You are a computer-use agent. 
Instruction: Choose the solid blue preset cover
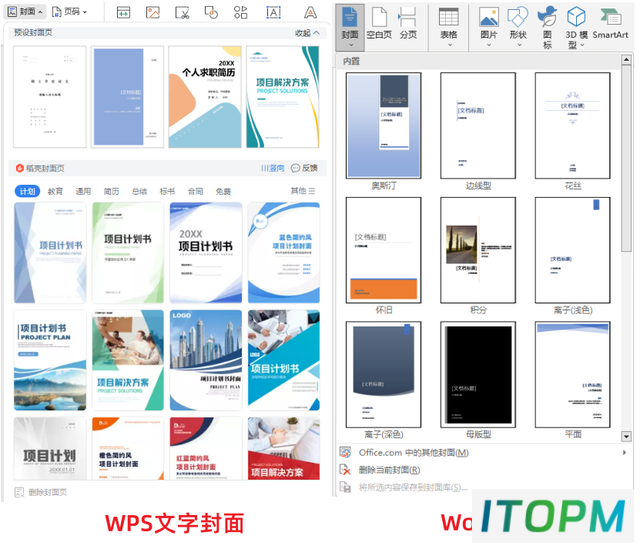[127, 97]
